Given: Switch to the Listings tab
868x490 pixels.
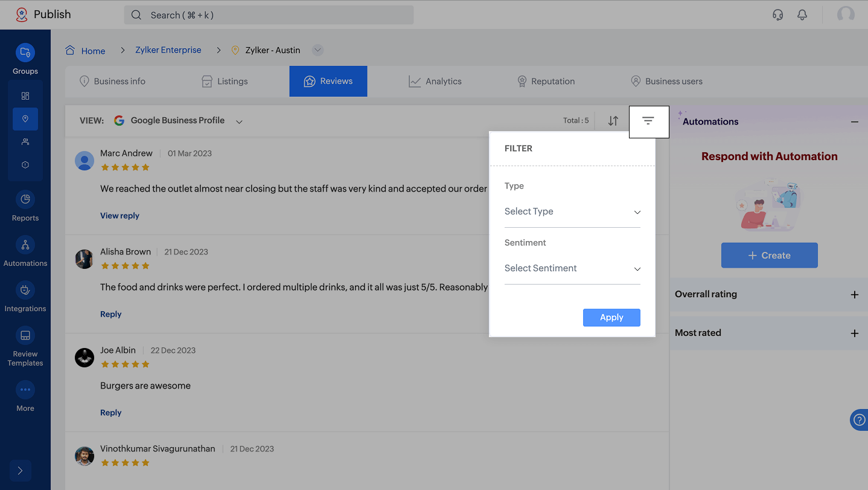Looking at the screenshot, I should click(x=225, y=81).
